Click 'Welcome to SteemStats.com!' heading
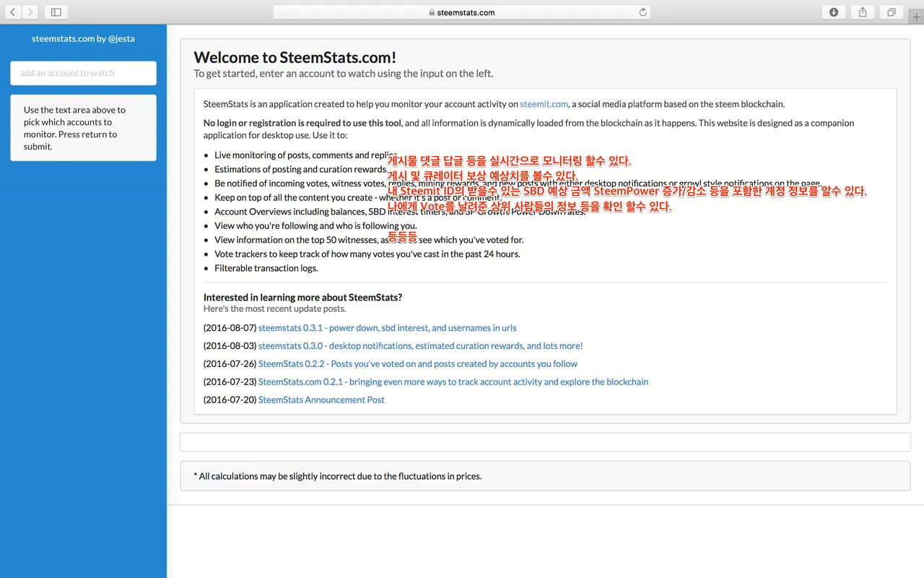 click(x=295, y=58)
